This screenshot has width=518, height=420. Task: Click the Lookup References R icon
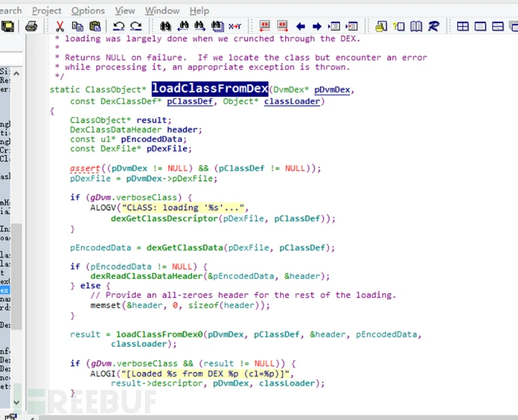click(434, 26)
